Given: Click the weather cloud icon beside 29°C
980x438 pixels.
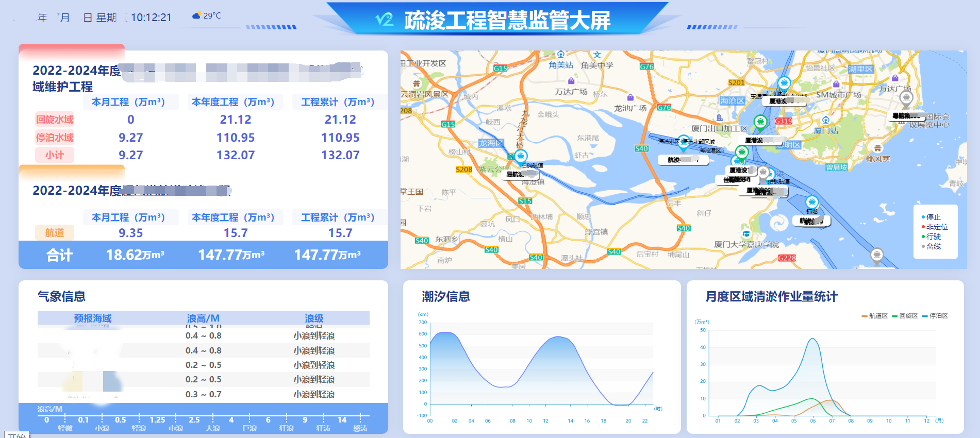Looking at the screenshot, I should pyautogui.click(x=196, y=16).
